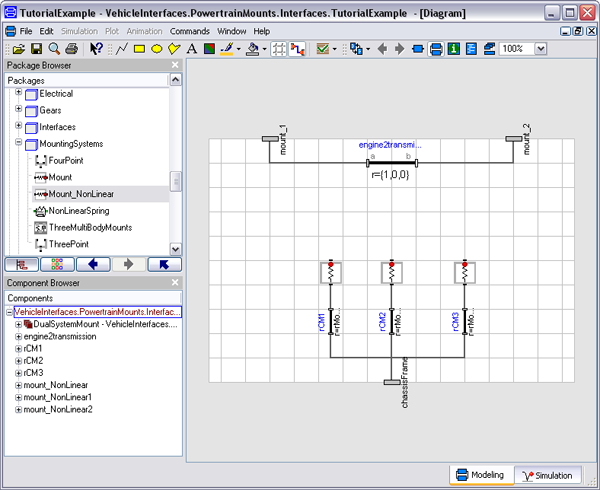The width and height of the screenshot is (600, 490).
Task: Select engine2transmission in Component Browser
Action: coord(60,337)
